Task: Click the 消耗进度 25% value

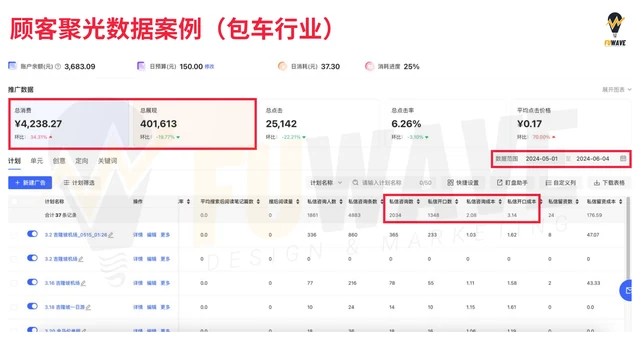Action: coord(411,67)
